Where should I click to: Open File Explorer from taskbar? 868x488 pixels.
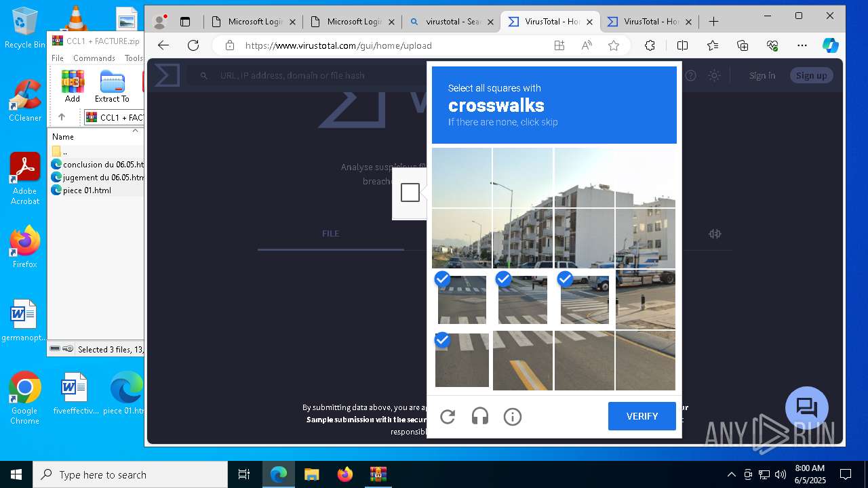click(x=312, y=474)
